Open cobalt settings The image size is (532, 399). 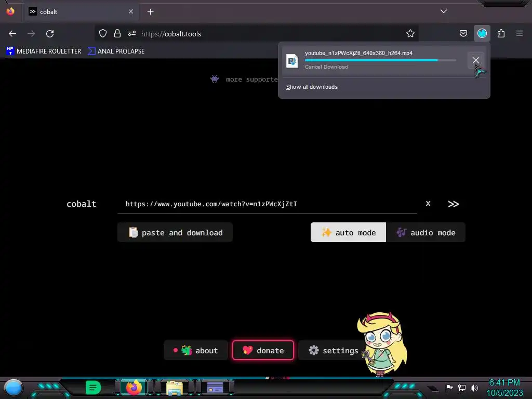tap(333, 350)
